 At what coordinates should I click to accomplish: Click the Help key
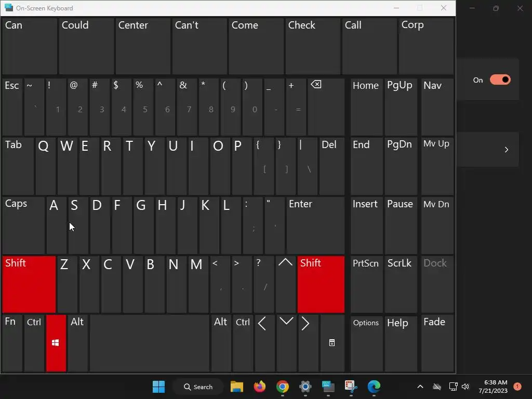401,343
